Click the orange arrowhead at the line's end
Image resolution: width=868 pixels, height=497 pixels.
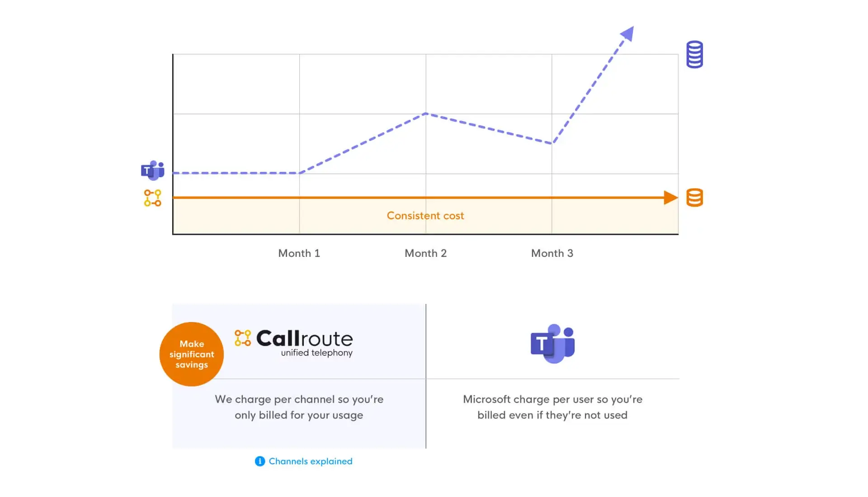pyautogui.click(x=670, y=198)
